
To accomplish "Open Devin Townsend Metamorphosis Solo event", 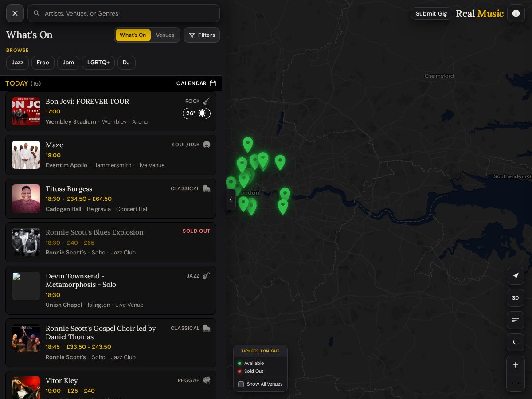I will point(111,290).
